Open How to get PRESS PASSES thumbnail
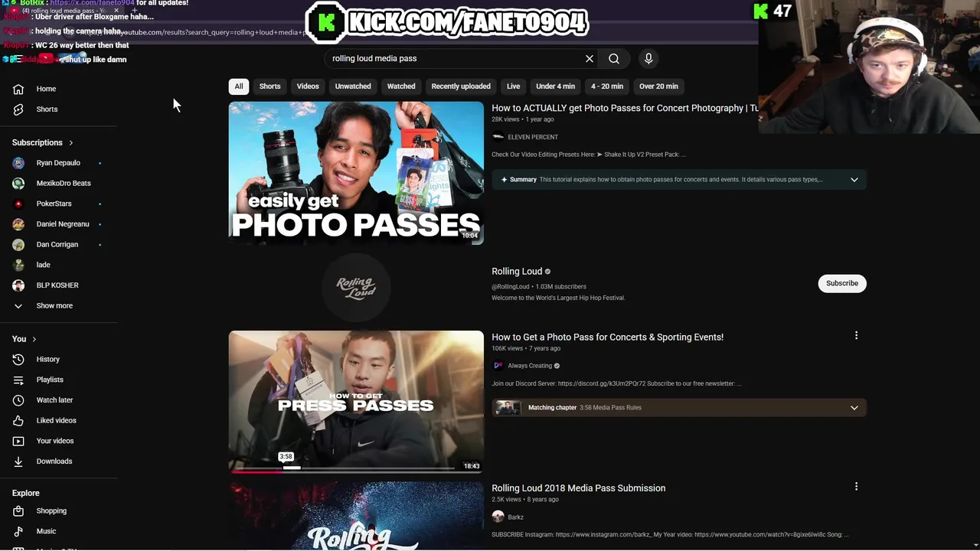Image resolution: width=980 pixels, height=551 pixels. (x=356, y=401)
